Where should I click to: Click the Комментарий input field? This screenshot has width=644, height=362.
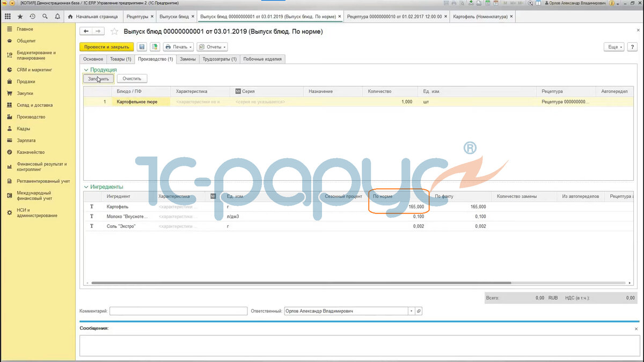[x=178, y=311]
